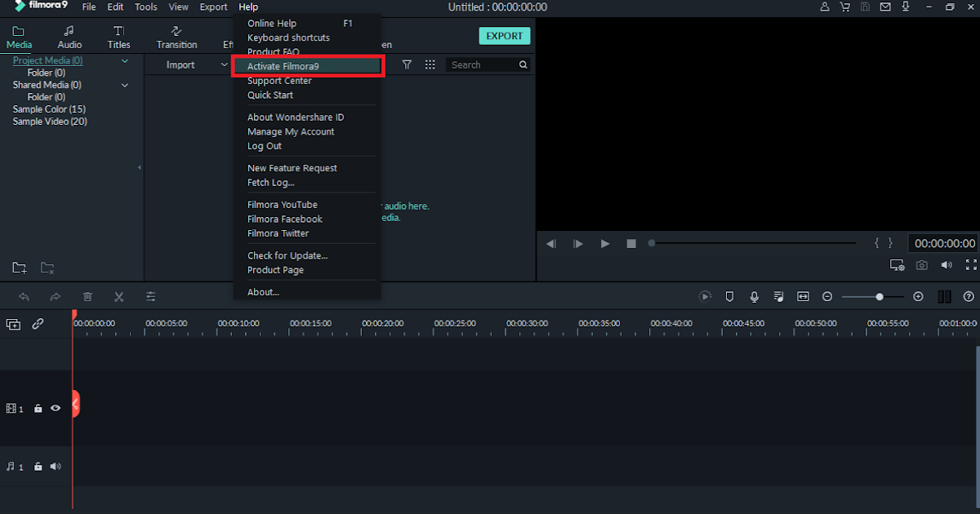Click the preview volume speaker icon

click(x=947, y=265)
